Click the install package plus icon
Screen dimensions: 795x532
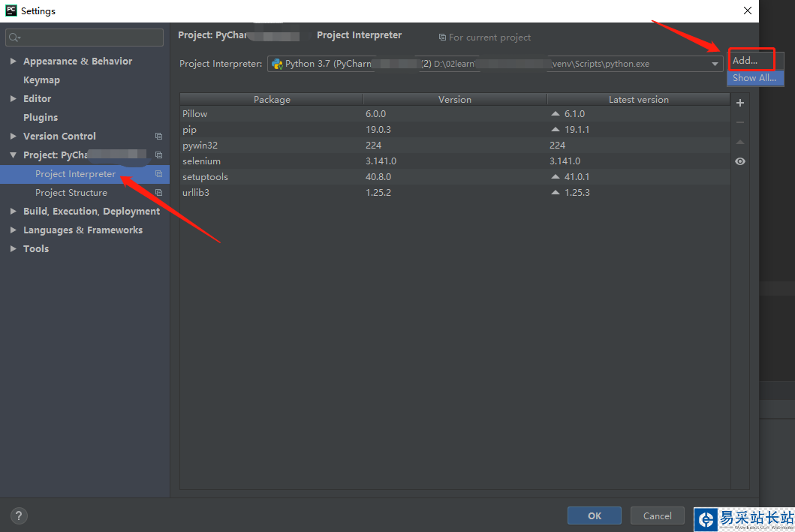(739, 103)
